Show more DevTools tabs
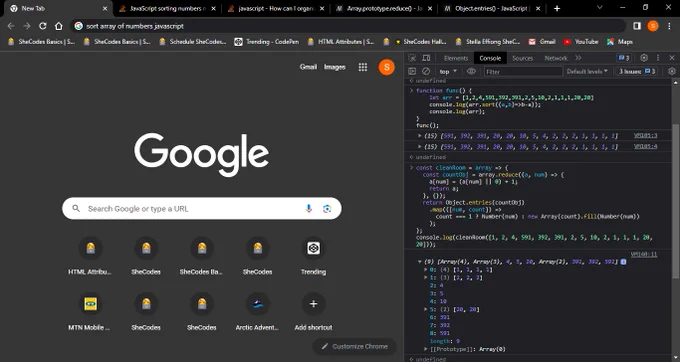Viewport: 680px width, 362px height. [x=578, y=58]
